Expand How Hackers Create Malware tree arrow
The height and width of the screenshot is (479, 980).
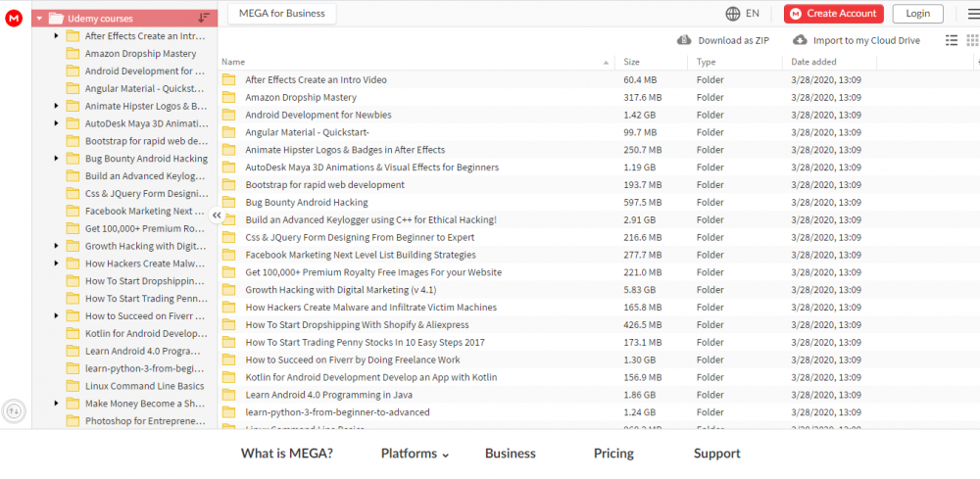point(56,263)
